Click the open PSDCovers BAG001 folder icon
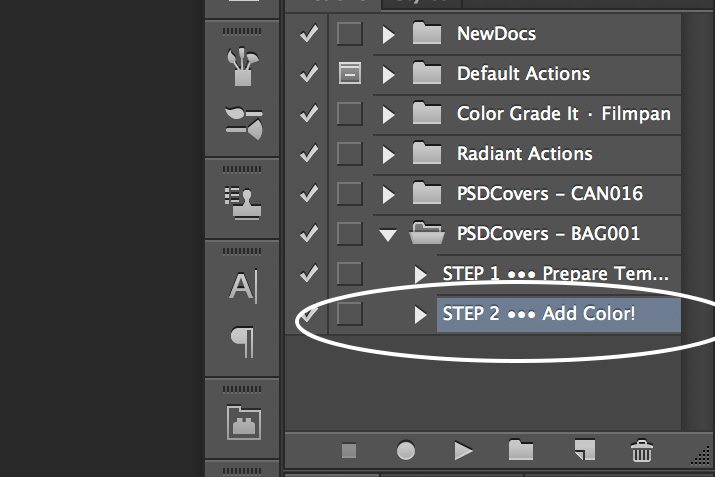Viewport: 715px width, 477px height. pos(427,233)
